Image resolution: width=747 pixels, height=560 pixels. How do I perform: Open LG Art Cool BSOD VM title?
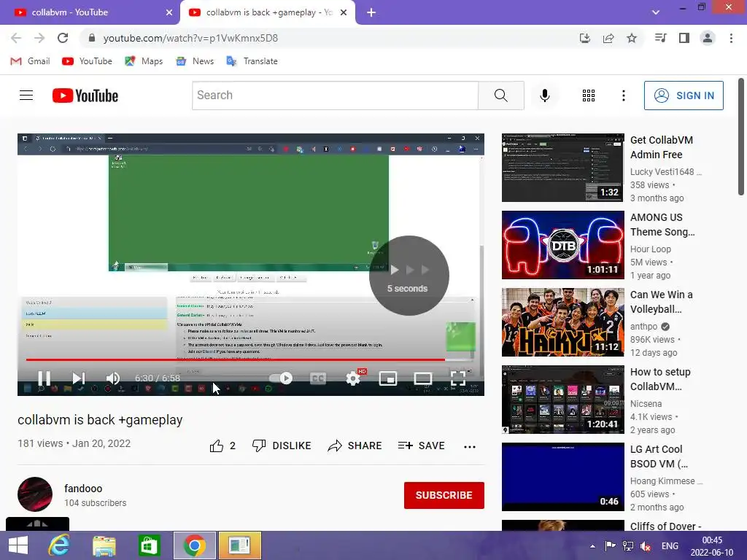[659, 456]
